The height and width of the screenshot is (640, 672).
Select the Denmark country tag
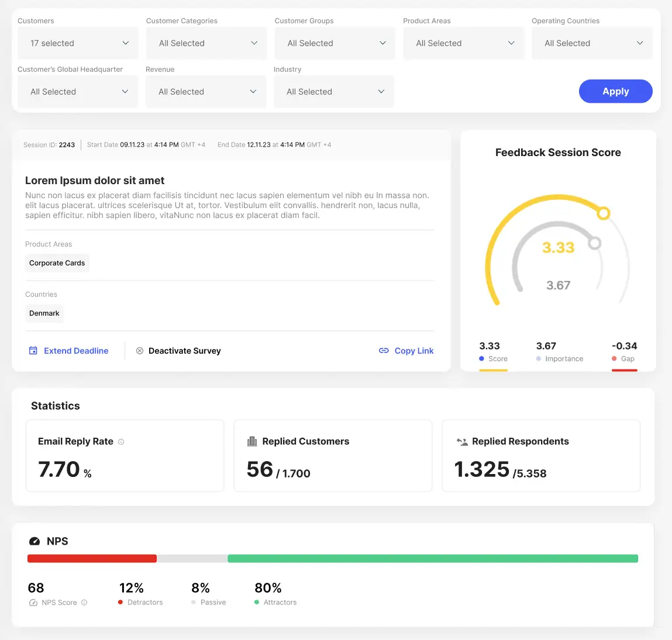pos(44,313)
